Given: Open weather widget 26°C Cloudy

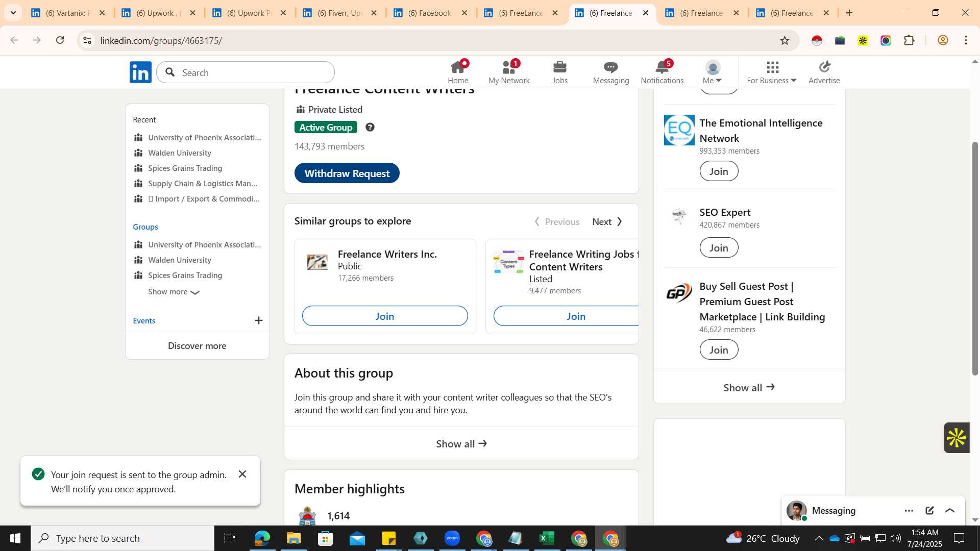Looking at the screenshot, I should [763, 538].
